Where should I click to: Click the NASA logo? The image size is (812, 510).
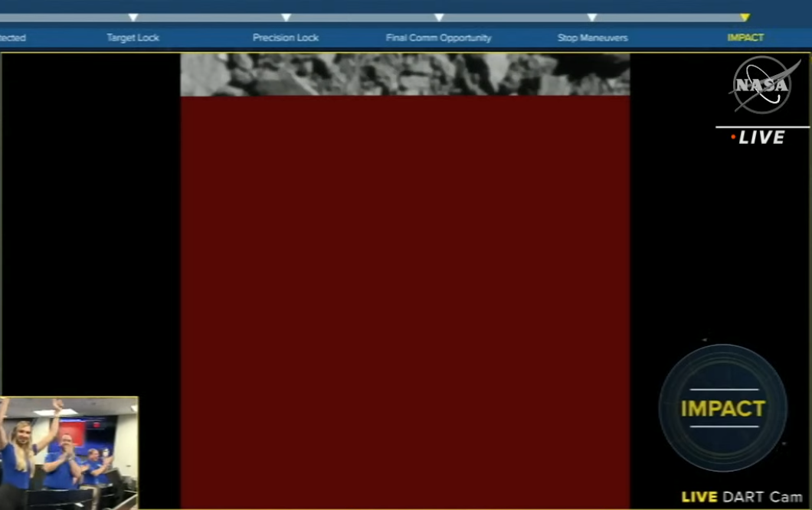(761, 85)
